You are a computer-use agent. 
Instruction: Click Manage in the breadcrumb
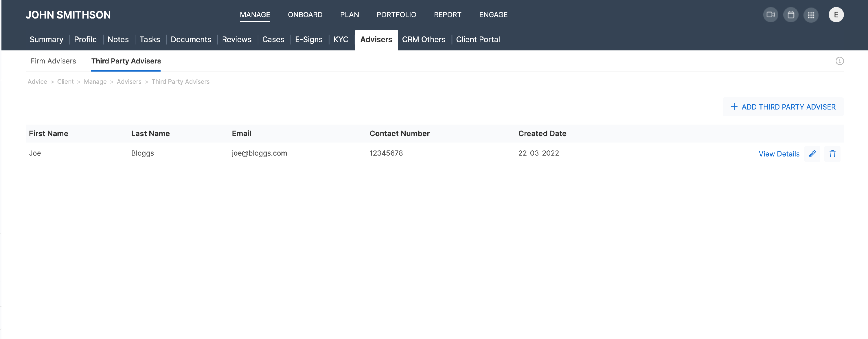pyautogui.click(x=95, y=82)
